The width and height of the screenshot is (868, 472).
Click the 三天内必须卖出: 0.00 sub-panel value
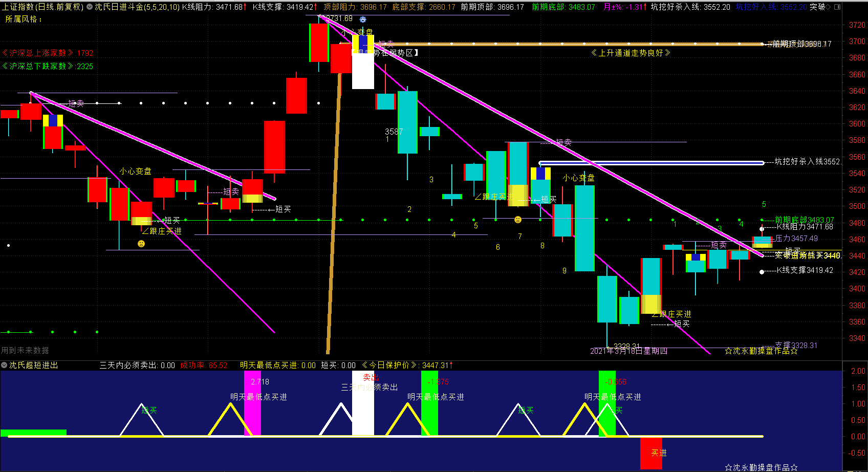pos(137,365)
